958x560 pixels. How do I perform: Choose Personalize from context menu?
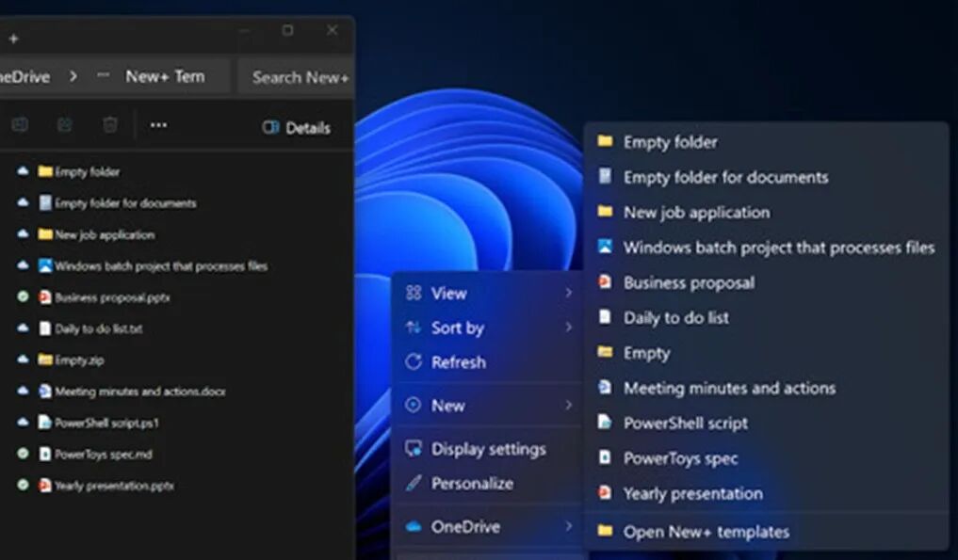(489, 484)
